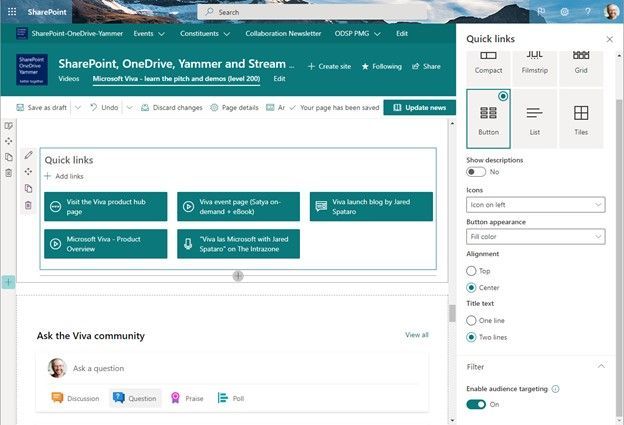
Task: Toggle the Enable audience targeting switch
Action: [476, 404]
